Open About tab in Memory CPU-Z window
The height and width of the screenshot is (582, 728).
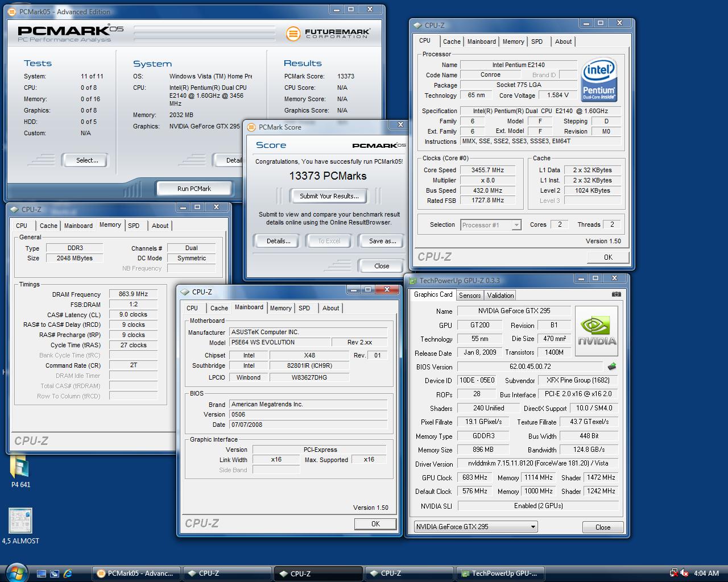160,226
